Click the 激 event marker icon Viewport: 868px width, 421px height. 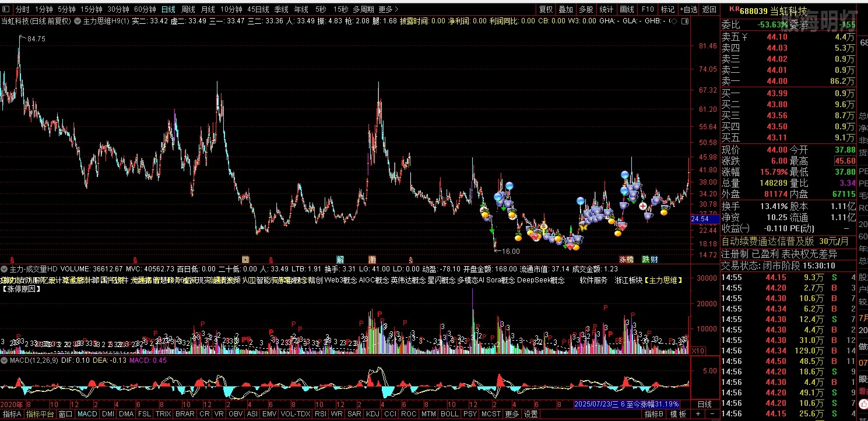click(372, 260)
